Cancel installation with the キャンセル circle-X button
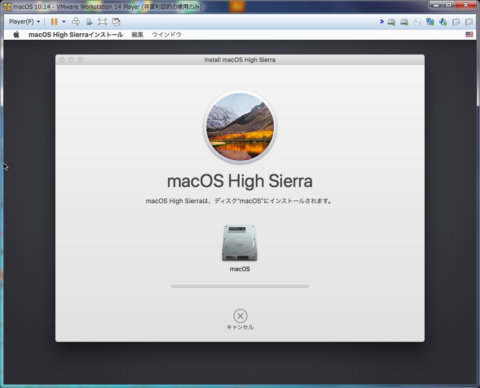480x388 pixels. [240, 316]
